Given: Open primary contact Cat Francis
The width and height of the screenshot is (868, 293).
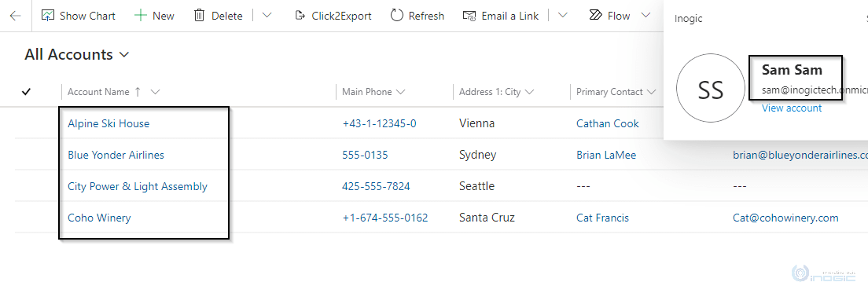Looking at the screenshot, I should (602, 218).
